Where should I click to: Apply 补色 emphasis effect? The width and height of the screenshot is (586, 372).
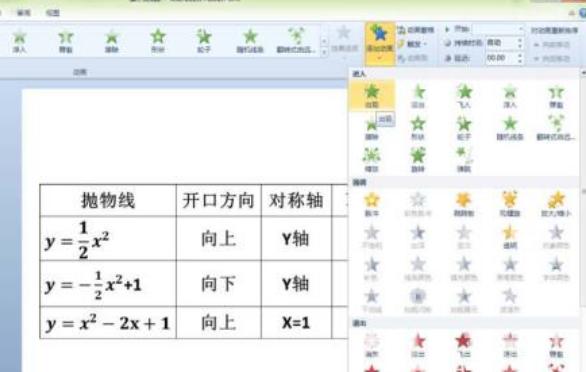[371, 269]
